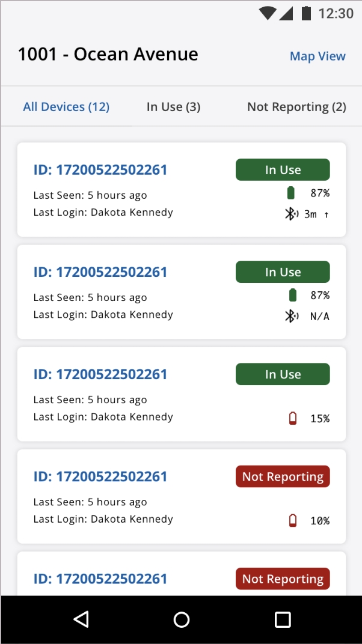Image resolution: width=362 pixels, height=644 pixels.
Task: Tap the green battery icon in second device card
Action: 292,295
